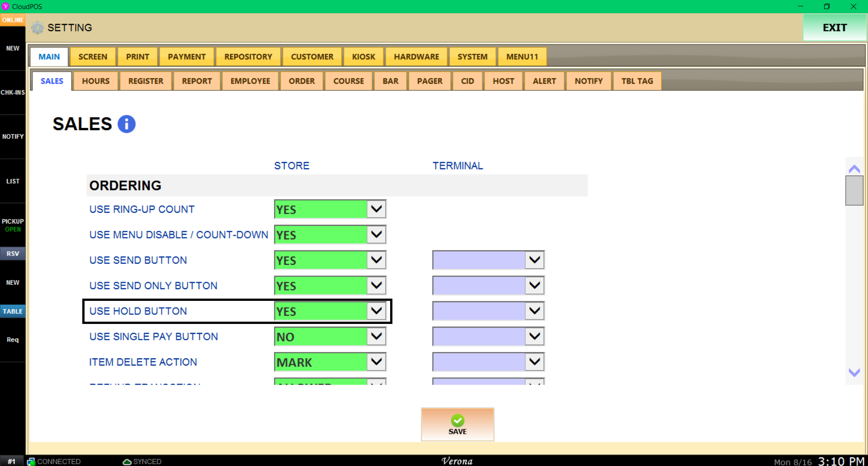
Task: Click the Req sidebar button
Action: [x=13, y=340]
